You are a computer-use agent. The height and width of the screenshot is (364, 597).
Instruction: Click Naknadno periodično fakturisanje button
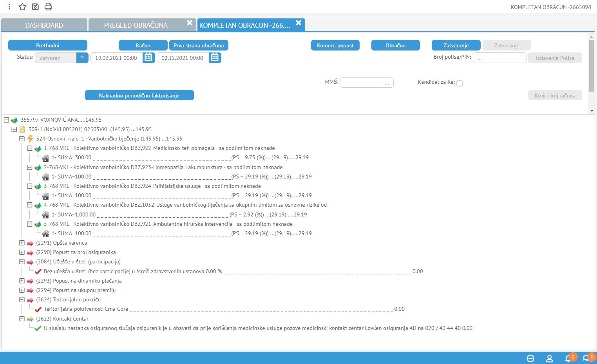(139, 96)
